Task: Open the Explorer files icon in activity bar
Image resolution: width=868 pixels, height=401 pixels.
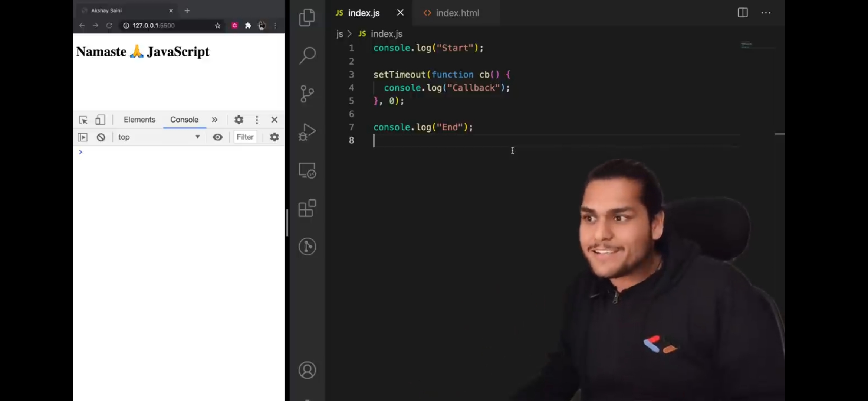Action: 307,17
